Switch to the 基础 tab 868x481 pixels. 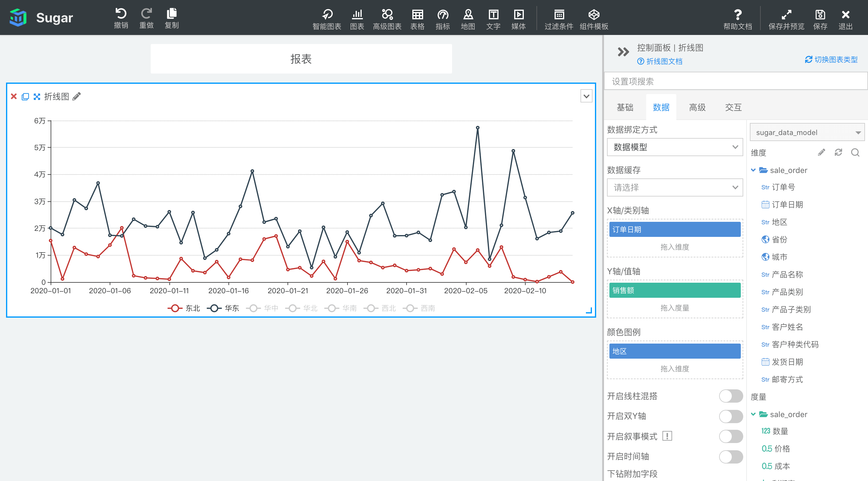(x=625, y=108)
